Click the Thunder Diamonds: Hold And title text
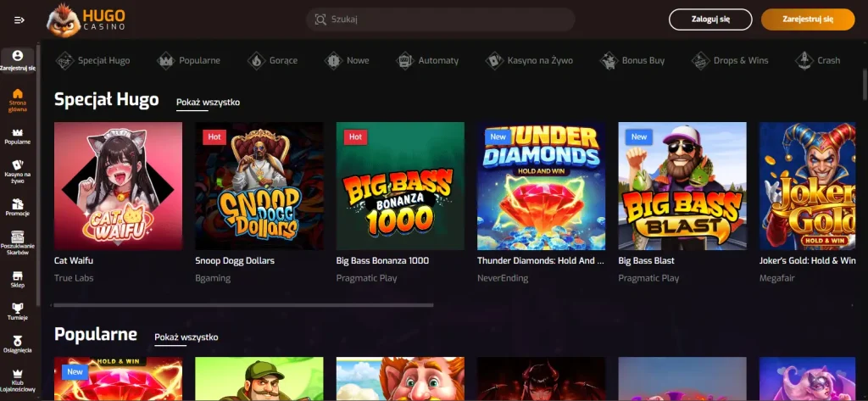The width and height of the screenshot is (868, 401). (540, 260)
